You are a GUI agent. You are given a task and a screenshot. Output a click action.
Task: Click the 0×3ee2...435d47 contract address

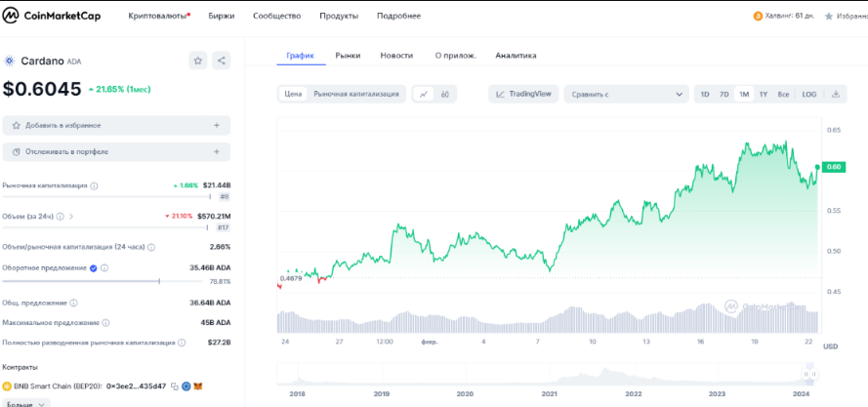(x=136, y=387)
